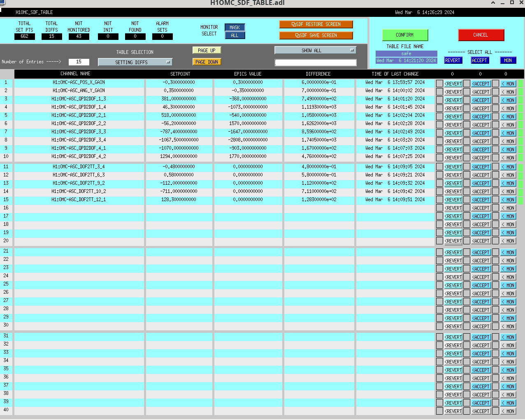Click < MON for H1:OMC-ASC_DOF2TT_9_2 row
Image resolution: width=525 pixels, height=420 pixels.
pyautogui.click(x=508, y=183)
